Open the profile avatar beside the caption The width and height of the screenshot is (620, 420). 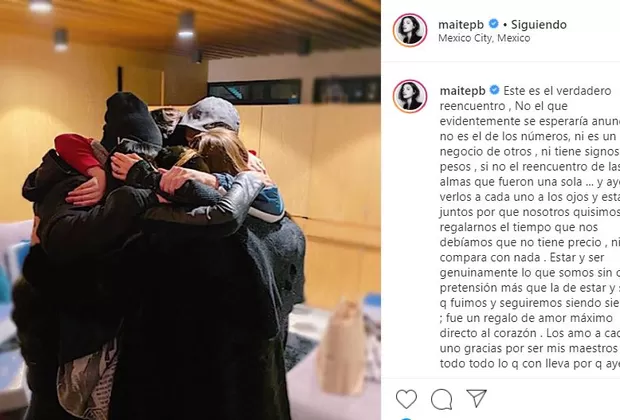[410, 96]
